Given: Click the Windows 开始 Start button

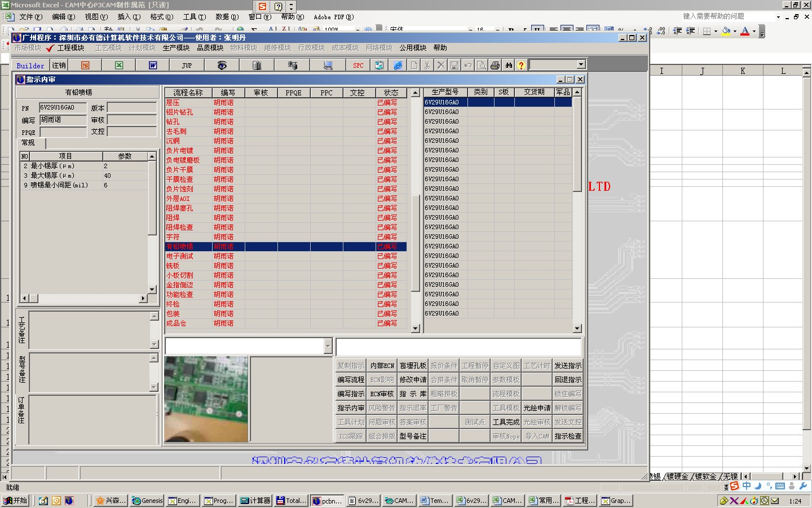Looking at the screenshot, I should point(15,501).
